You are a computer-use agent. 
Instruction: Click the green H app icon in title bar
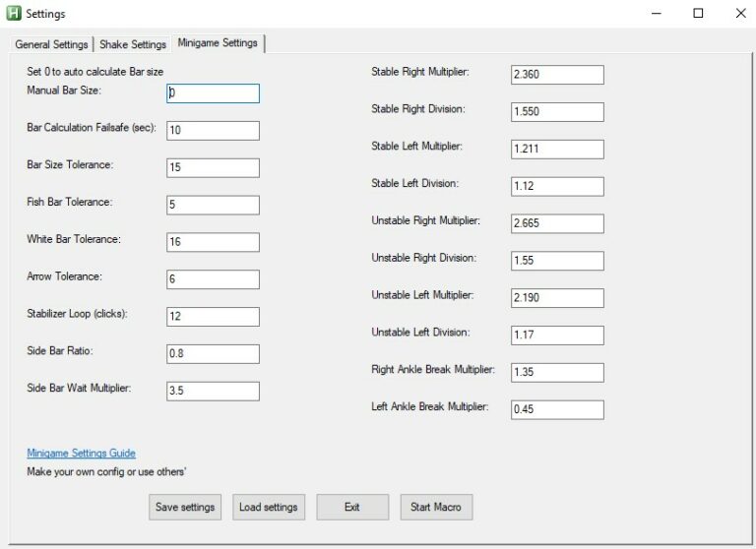pyautogui.click(x=14, y=14)
